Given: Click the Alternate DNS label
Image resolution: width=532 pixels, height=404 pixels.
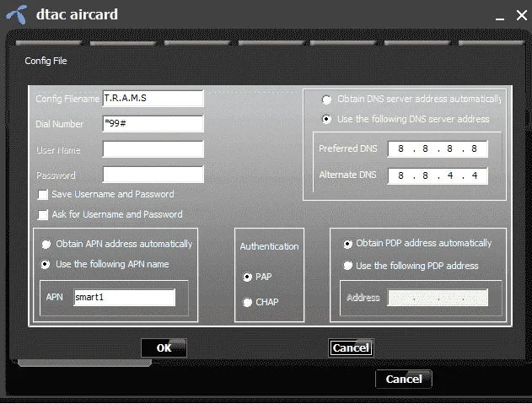Looking at the screenshot, I should tap(347, 175).
